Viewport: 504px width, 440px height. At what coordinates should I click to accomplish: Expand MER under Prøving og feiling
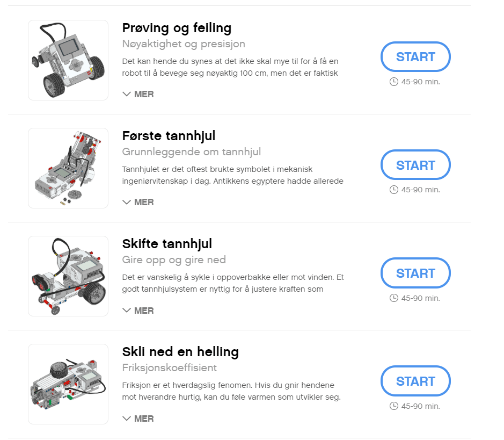[x=138, y=94]
